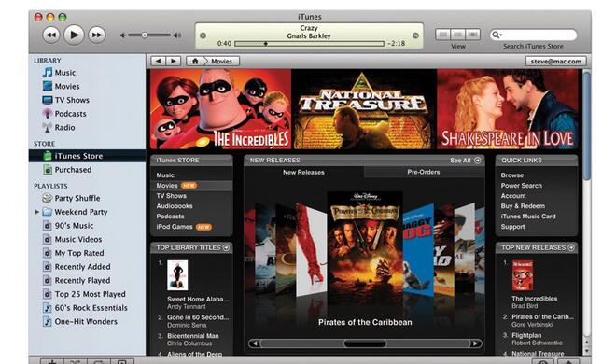The width and height of the screenshot is (616, 364).
Task: Click the iTunes Music Card link
Action: [x=528, y=217]
